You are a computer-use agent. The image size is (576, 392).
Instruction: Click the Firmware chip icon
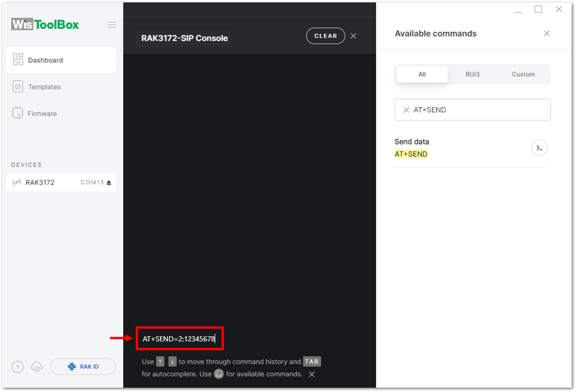[x=17, y=113]
